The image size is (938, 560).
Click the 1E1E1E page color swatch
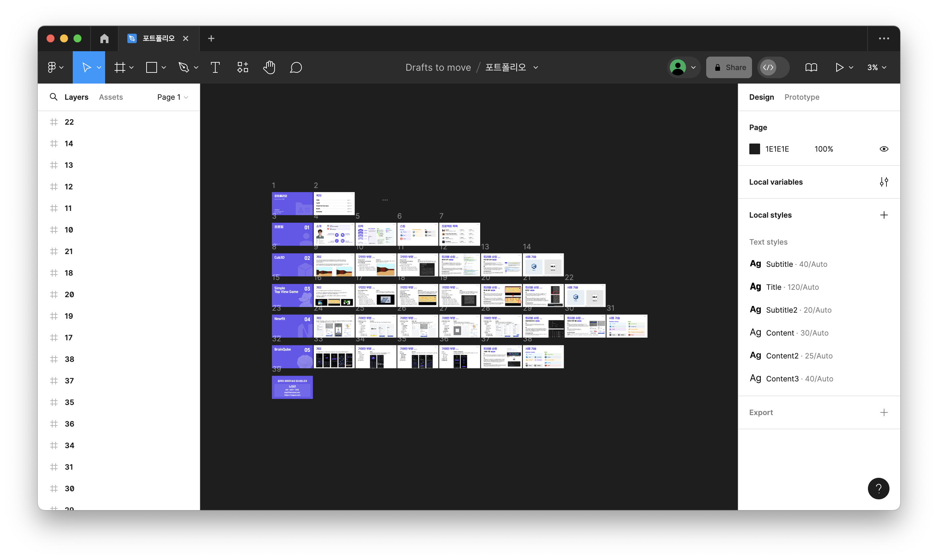pos(754,149)
